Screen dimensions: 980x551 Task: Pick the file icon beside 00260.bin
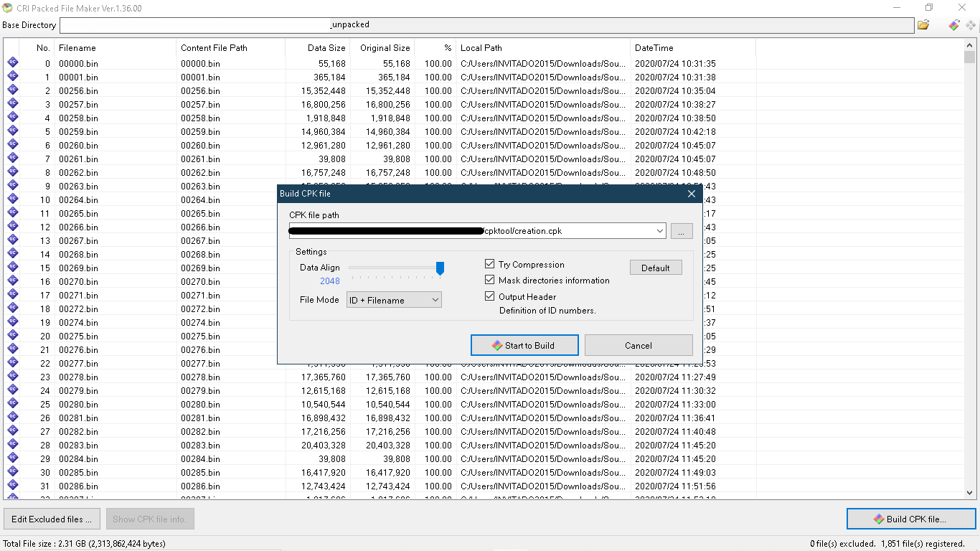pyautogui.click(x=12, y=145)
